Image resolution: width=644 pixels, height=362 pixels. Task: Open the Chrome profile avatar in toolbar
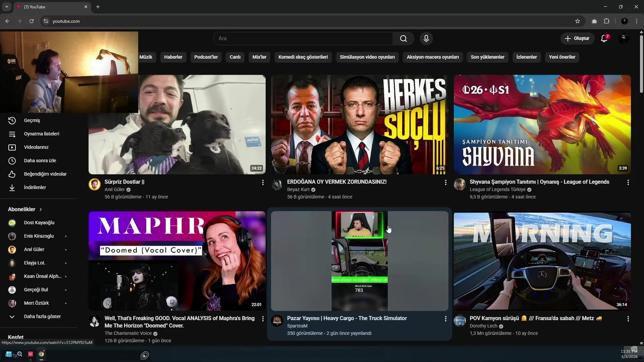coord(624,21)
